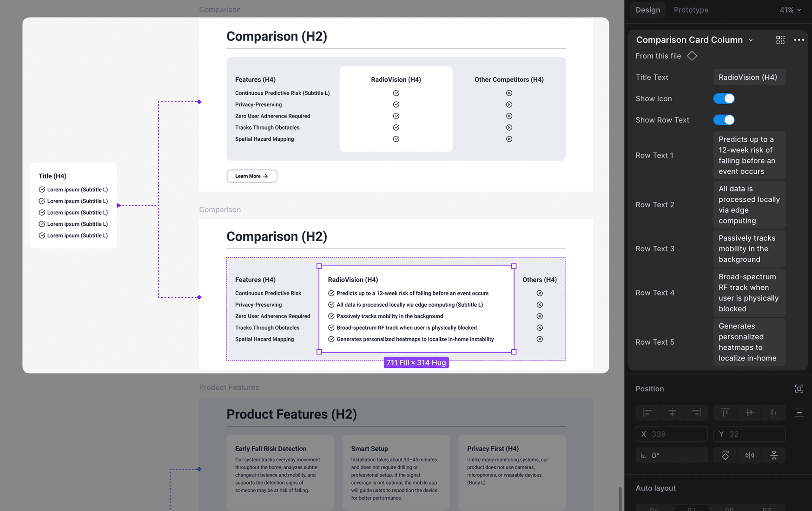Click X position field

click(x=672, y=434)
